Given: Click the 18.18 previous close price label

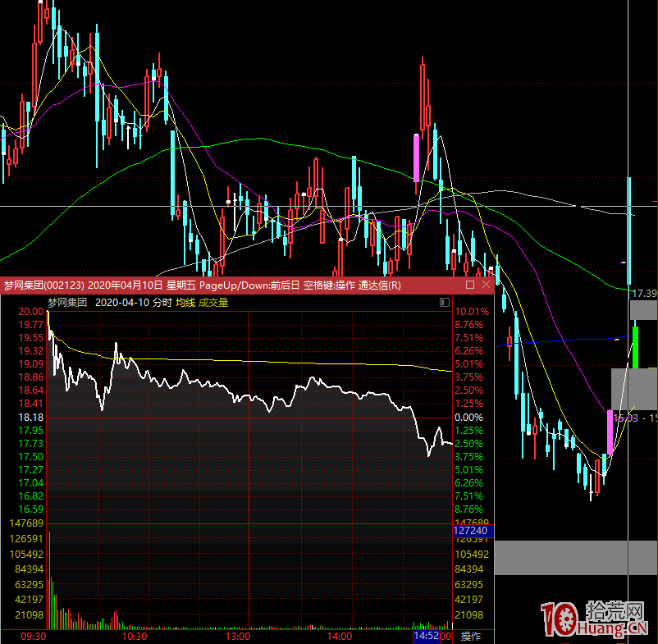Looking at the screenshot, I should [33, 418].
